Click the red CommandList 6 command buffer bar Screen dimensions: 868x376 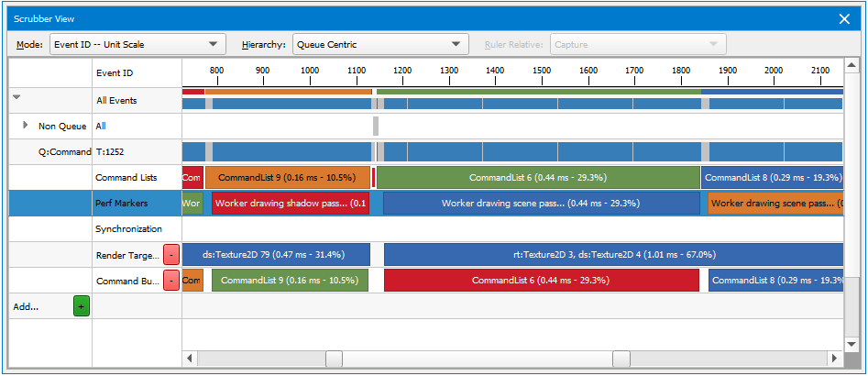(540, 281)
